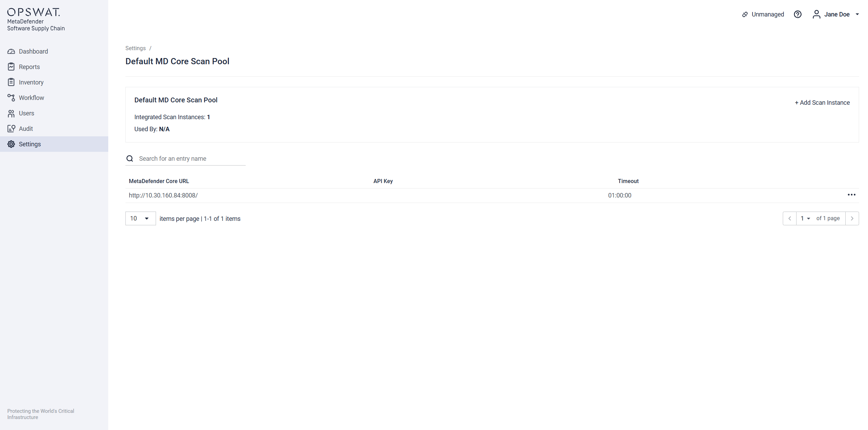Viewport: 868px width, 430px height.
Task: Open the help question mark icon
Action: 798,14
